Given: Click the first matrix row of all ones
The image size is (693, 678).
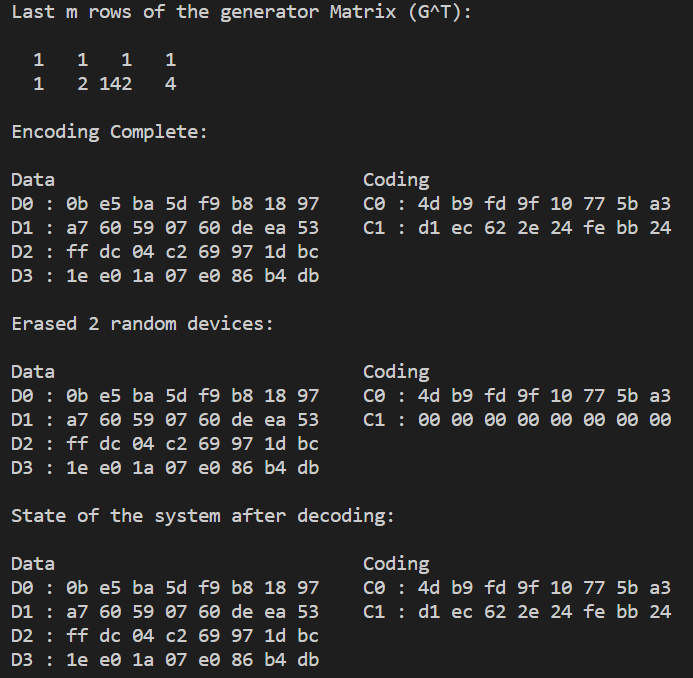Looking at the screenshot, I should click(x=104, y=60).
